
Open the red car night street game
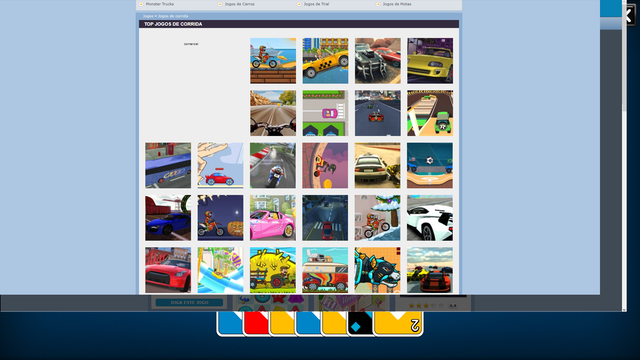coord(325,218)
